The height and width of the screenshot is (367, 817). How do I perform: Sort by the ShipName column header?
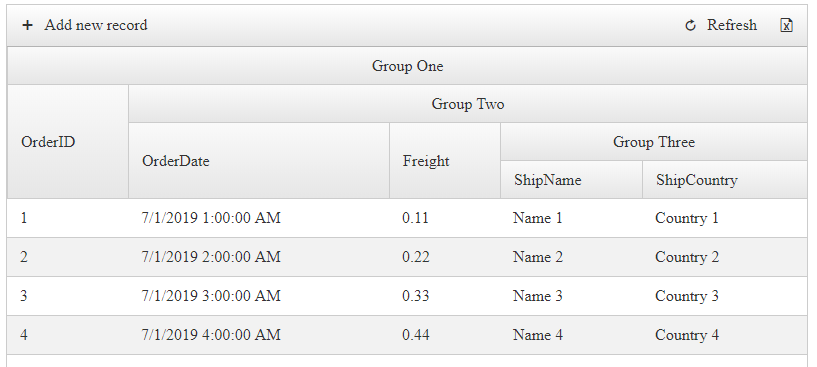point(572,180)
